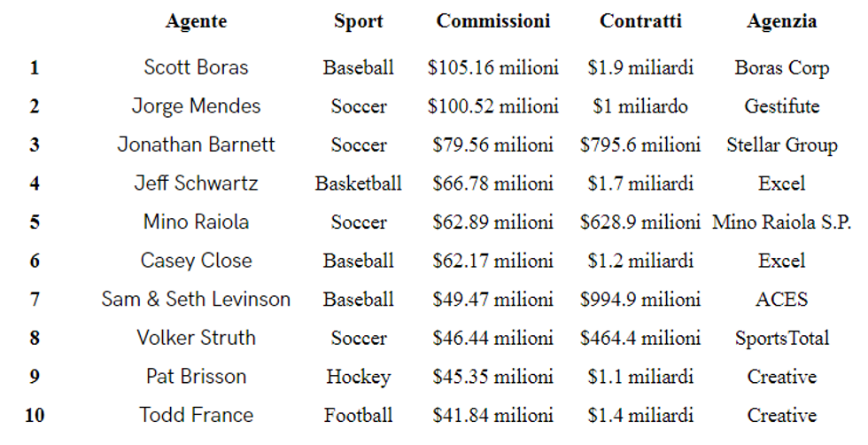Select the Volker Struth cell
868x445 pixels.
click(x=196, y=338)
